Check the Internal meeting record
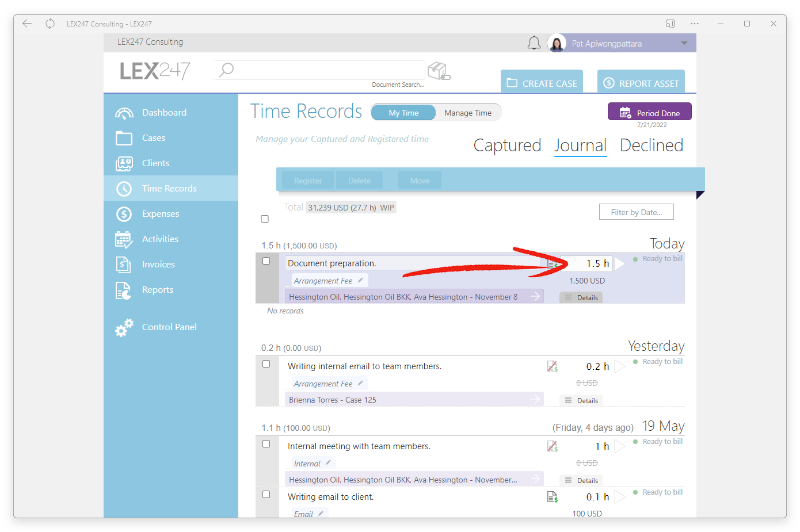This screenshot has width=800, height=532. pos(266,444)
